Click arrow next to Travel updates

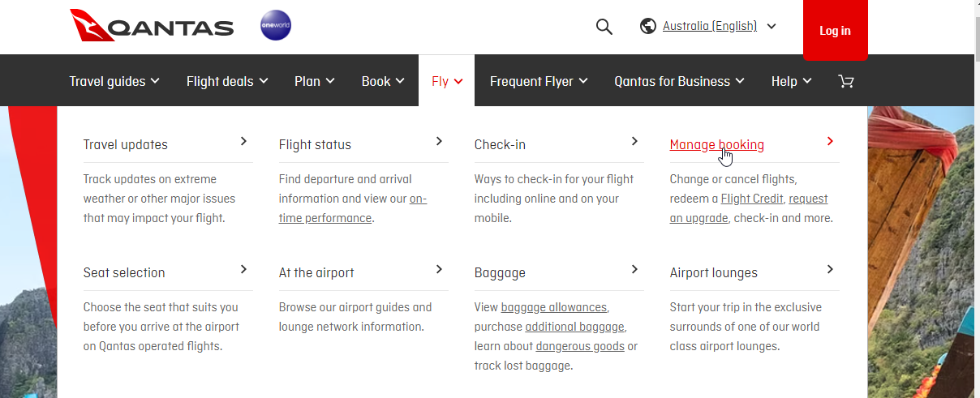click(x=243, y=141)
